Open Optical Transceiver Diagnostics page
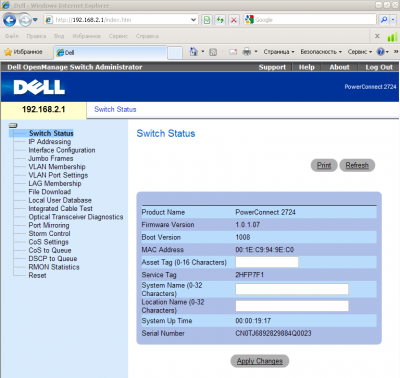Screen dimensions: 400x378 point(76,217)
